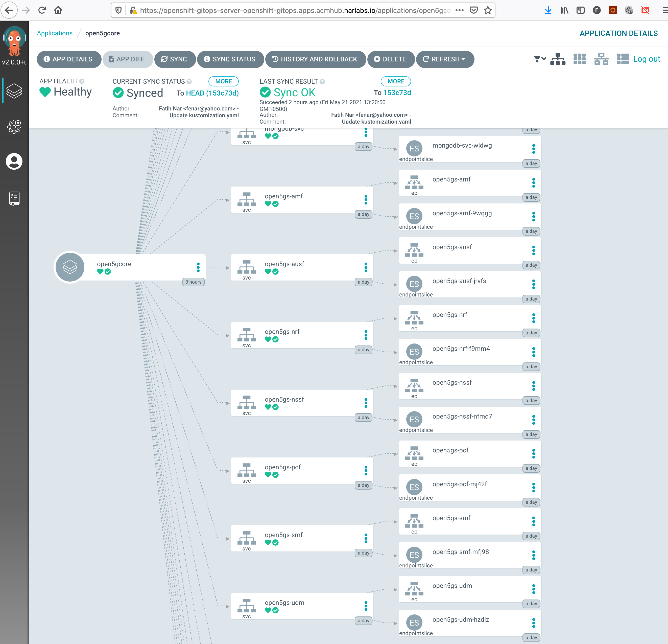Screen dimensions: 668x644
Task: Open HEAD (153c73d) revision link
Action: tap(212, 93)
